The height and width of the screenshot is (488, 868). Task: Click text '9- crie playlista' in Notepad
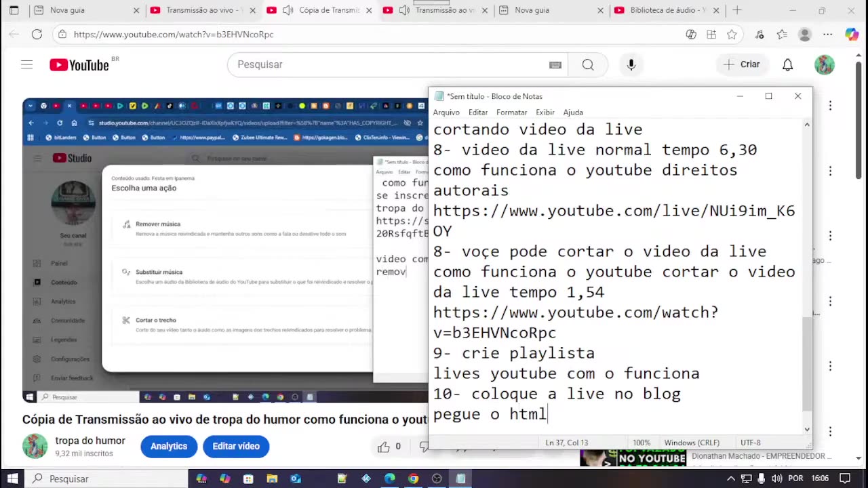[514, 353]
